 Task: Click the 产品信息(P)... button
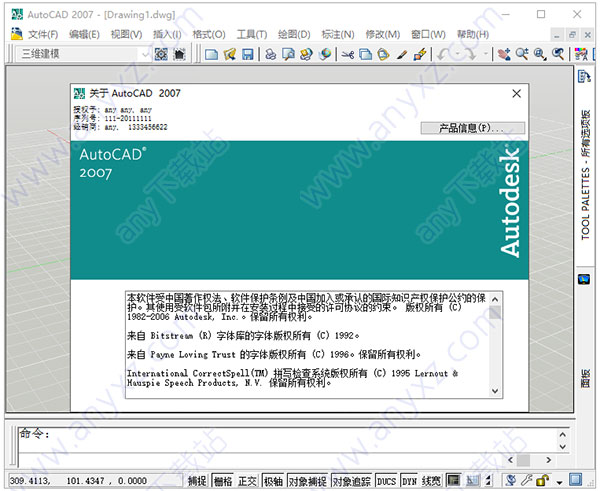pyautogui.click(x=473, y=128)
